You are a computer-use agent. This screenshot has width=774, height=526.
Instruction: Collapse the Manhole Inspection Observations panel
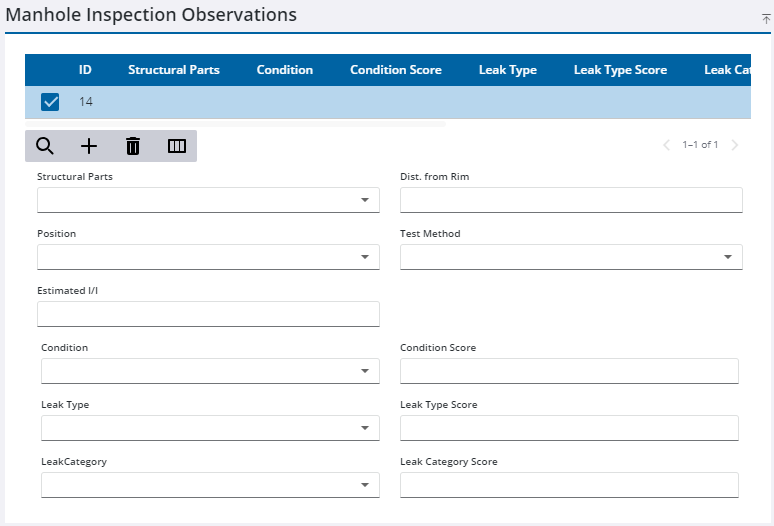pos(766,19)
